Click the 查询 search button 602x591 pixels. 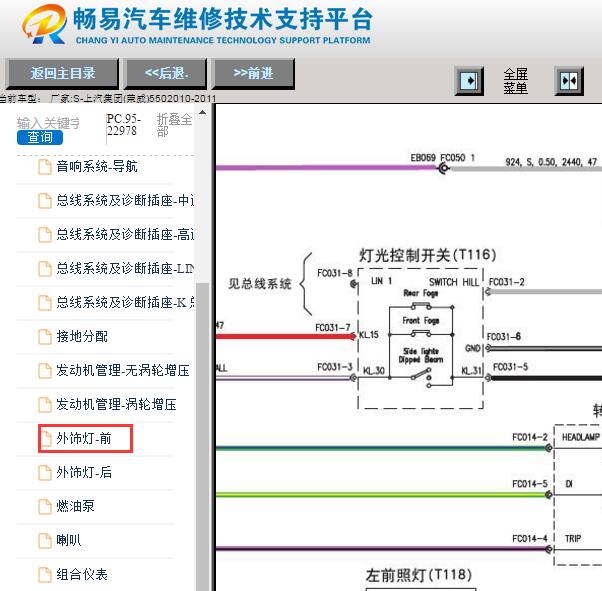coord(40,137)
